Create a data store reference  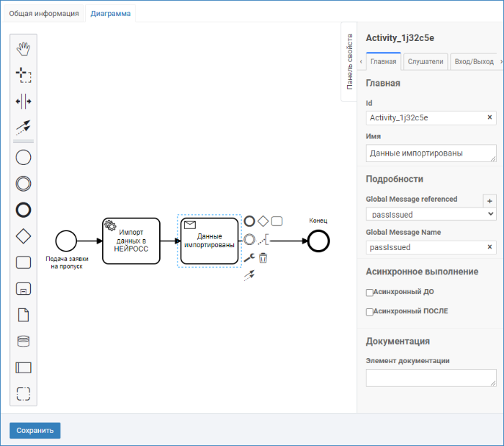(24, 342)
